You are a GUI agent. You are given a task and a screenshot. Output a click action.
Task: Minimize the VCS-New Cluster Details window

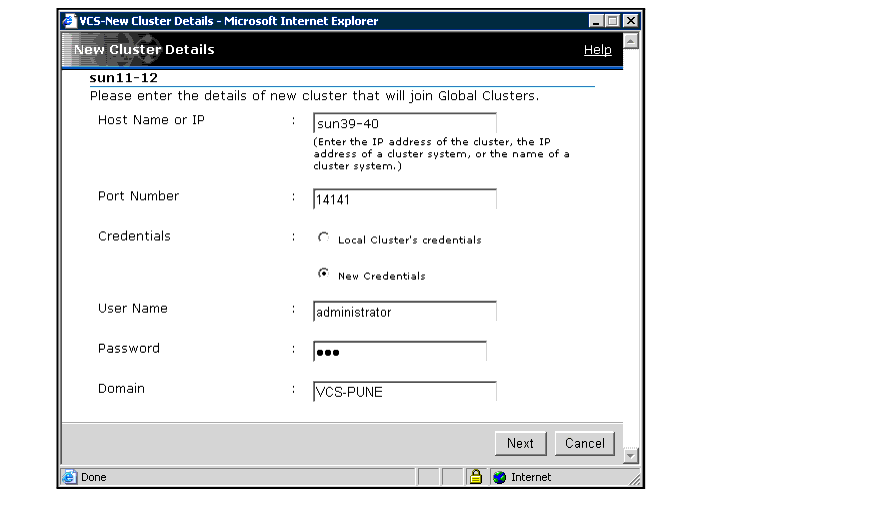click(597, 20)
